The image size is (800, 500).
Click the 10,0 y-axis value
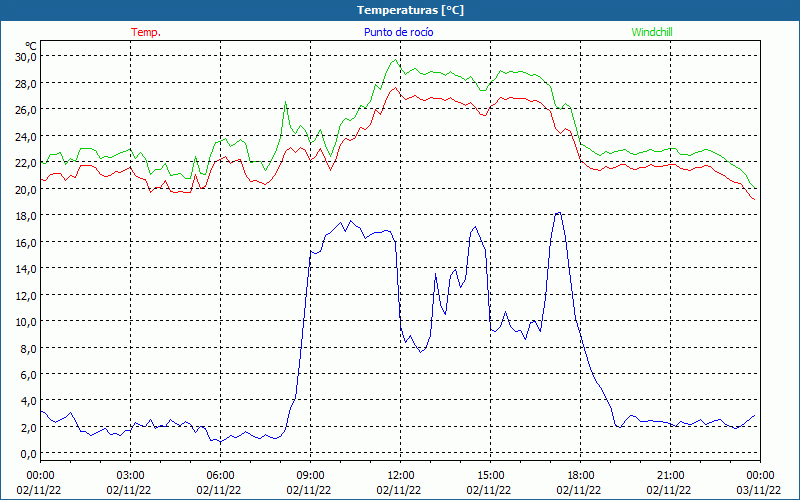coord(26,321)
